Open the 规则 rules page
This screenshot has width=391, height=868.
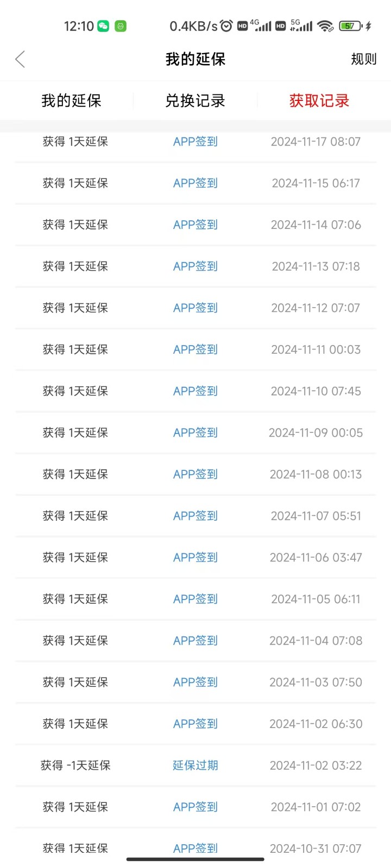(363, 59)
